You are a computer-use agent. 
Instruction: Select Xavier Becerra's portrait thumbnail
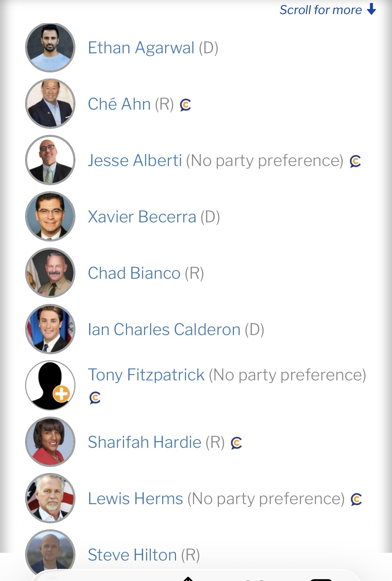(50, 217)
